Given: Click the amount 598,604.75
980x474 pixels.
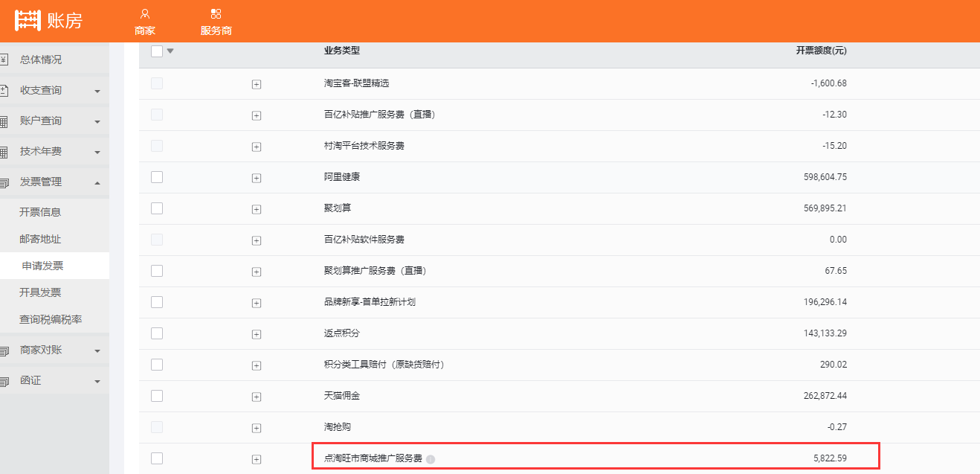Looking at the screenshot, I should 825,177.
